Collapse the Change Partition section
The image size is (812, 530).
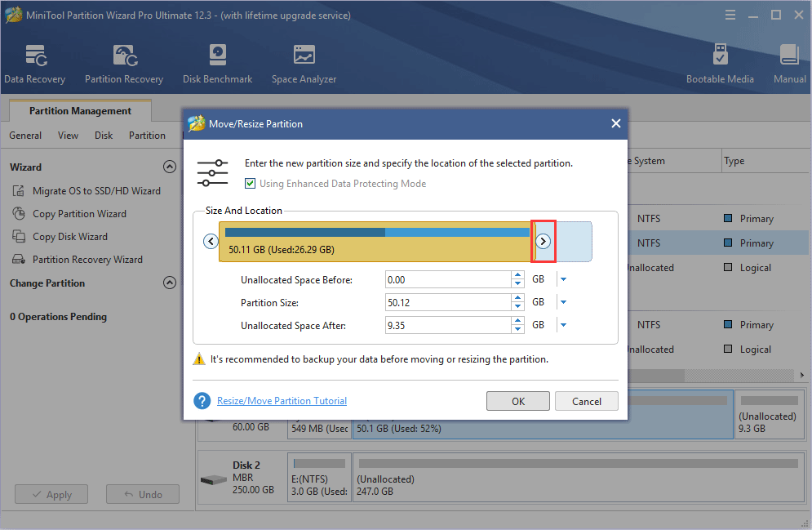click(170, 283)
